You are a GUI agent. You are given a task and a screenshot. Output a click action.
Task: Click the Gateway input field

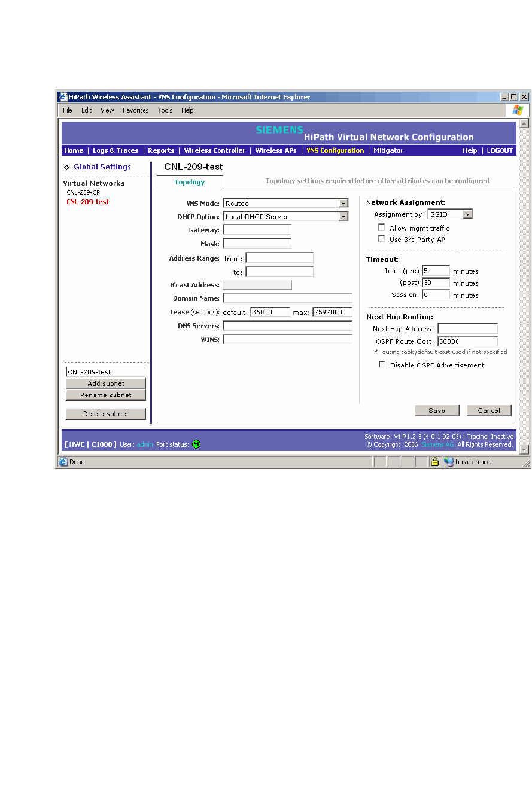[x=257, y=229]
